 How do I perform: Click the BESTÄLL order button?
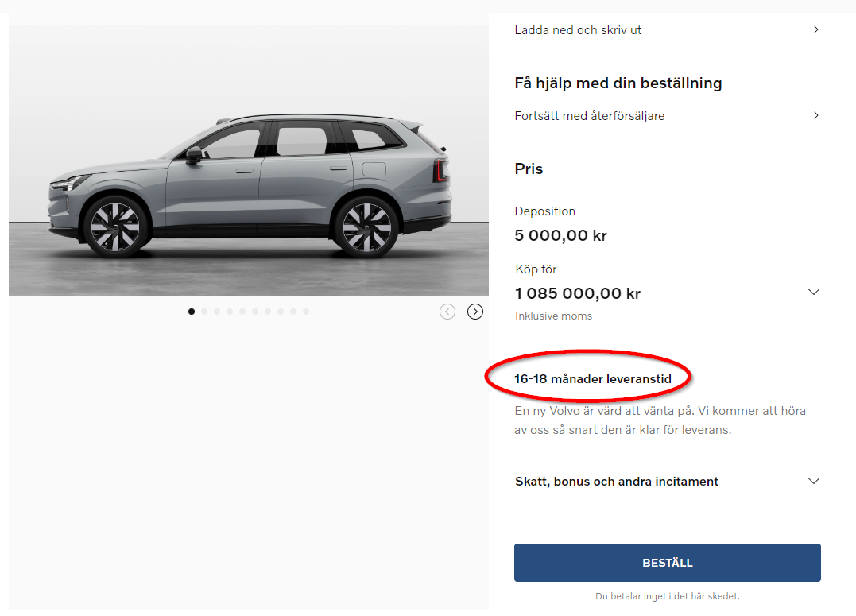click(667, 563)
